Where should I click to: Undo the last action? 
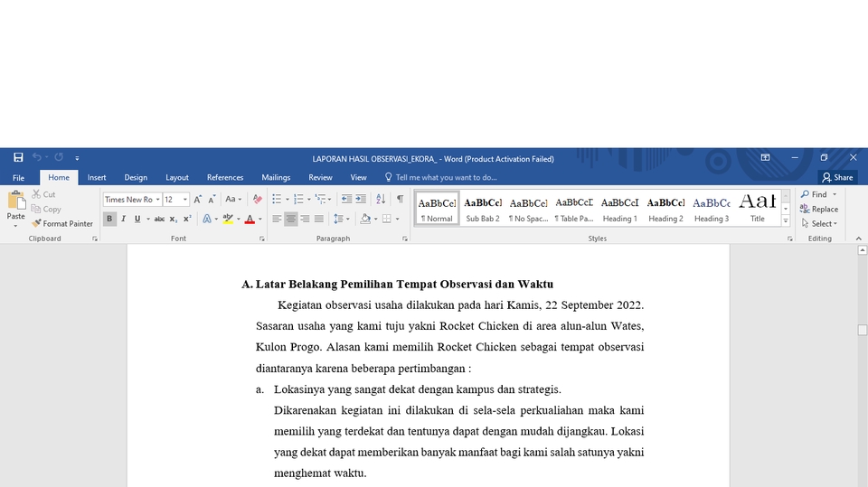click(36, 158)
